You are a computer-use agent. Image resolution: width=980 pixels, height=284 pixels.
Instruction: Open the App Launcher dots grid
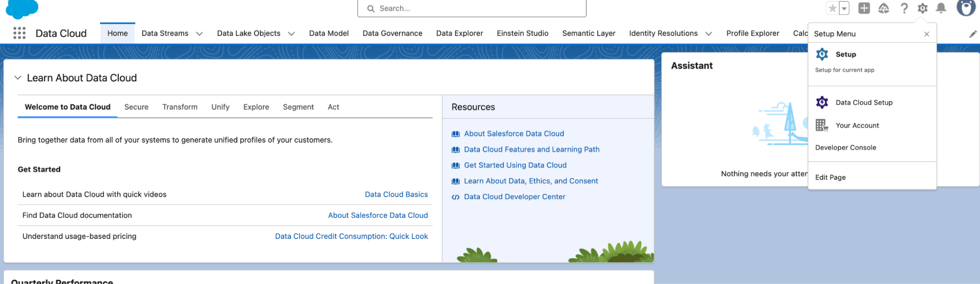[x=19, y=33]
